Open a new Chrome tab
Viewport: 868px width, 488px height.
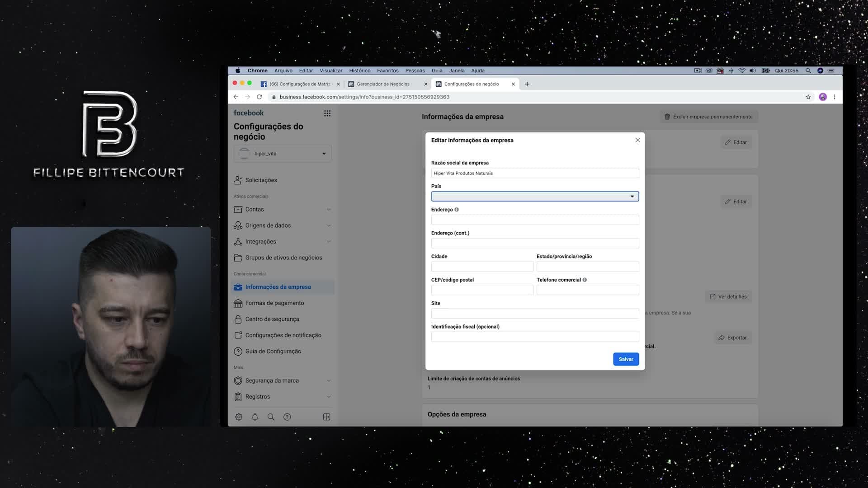click(527, 84)
